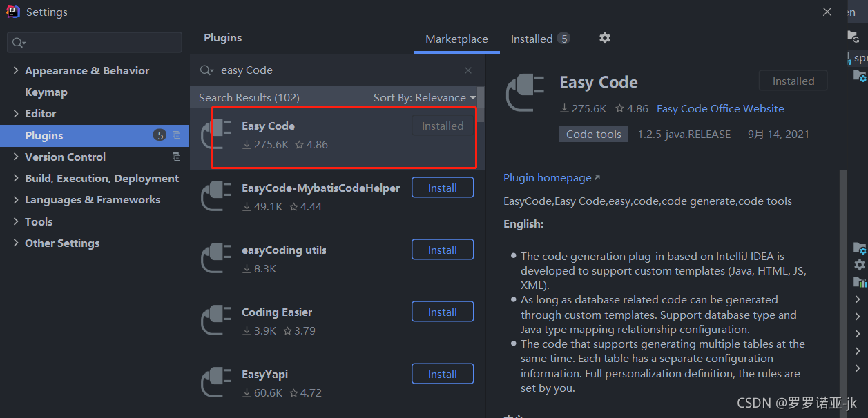868x418 pixels.
Task: Click the Search Results (102) label
Action: (x=249, y=98)
